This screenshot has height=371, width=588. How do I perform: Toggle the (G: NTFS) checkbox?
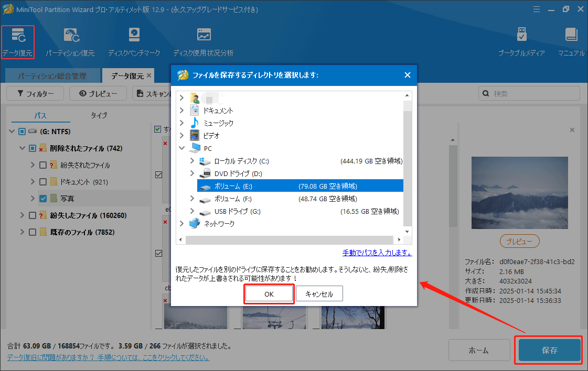pyautogui.click(x=22, y=131)
